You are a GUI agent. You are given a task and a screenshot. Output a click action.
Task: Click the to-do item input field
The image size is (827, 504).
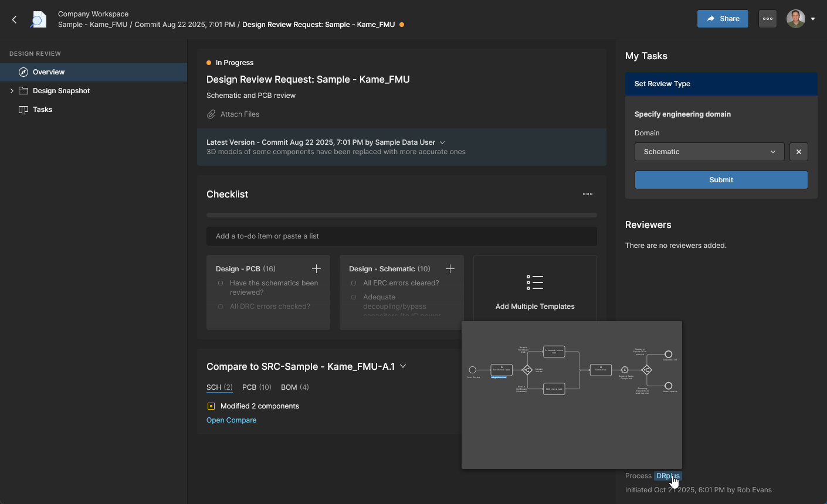[401, 236]
